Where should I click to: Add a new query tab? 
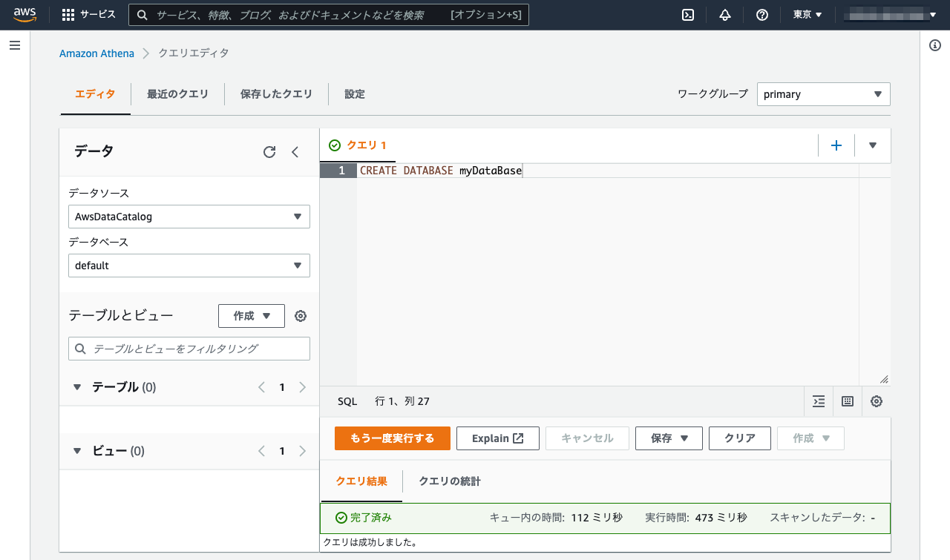[x=836, y=145]
